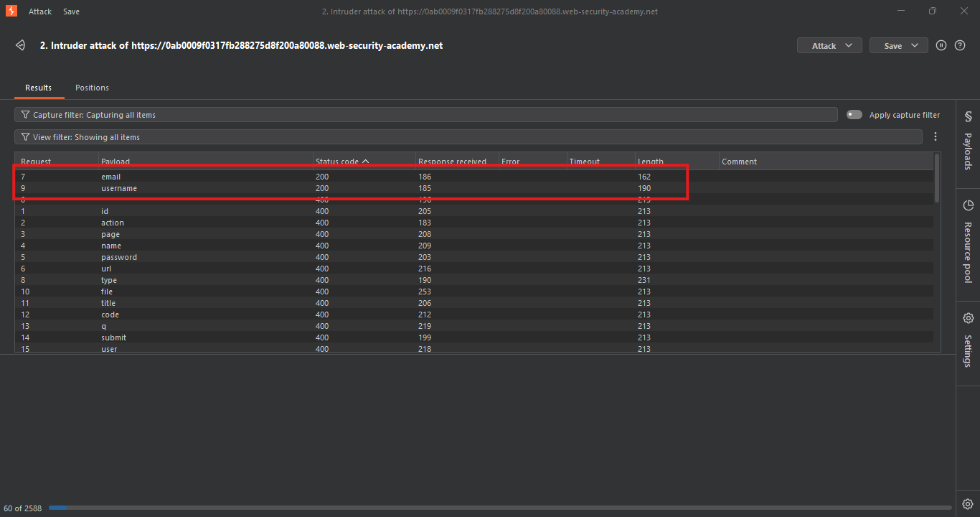980x517 pixels.
Task: Click the Burp Suite logo icon
Action: (11, 11)
